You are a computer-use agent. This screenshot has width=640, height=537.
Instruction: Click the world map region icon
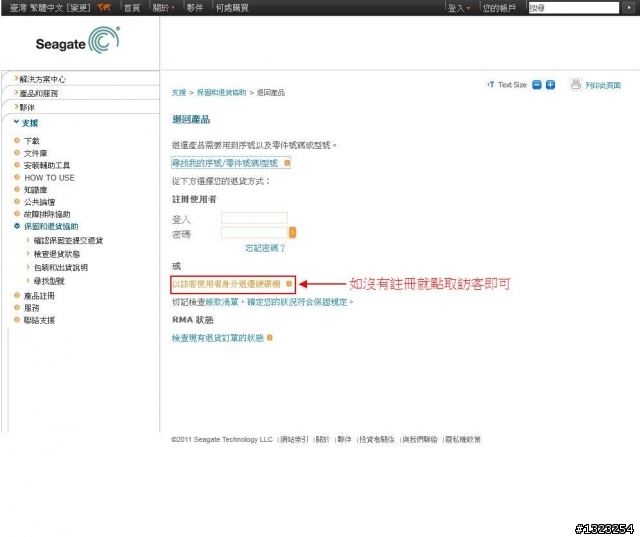[x=104, y=7]
